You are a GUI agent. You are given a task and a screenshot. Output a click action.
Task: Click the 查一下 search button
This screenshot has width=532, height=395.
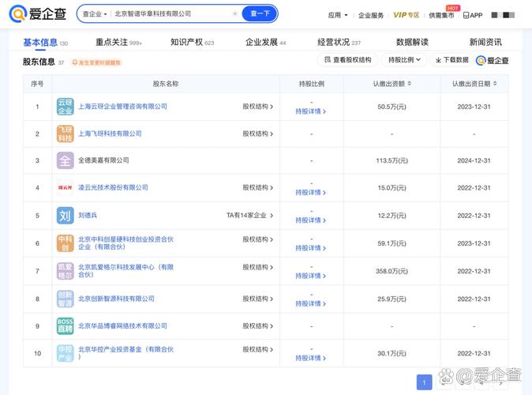pos(260,14)
